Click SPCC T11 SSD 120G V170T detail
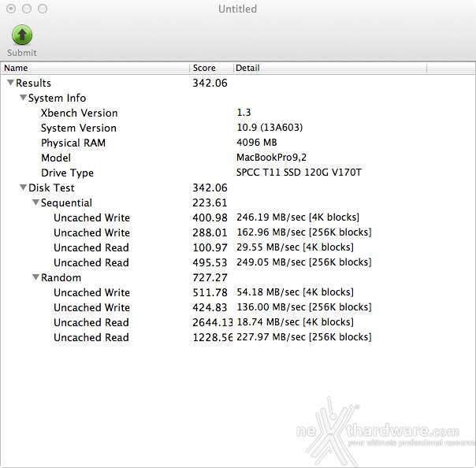476x468 pixels. pos(299,173)
